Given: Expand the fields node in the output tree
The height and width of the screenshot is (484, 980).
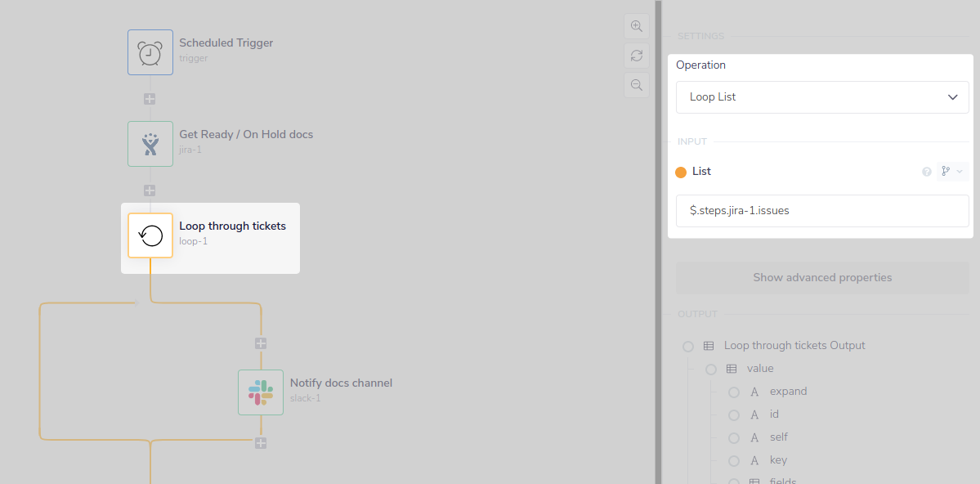Looking at the screenshot, I should click(733, 481).
